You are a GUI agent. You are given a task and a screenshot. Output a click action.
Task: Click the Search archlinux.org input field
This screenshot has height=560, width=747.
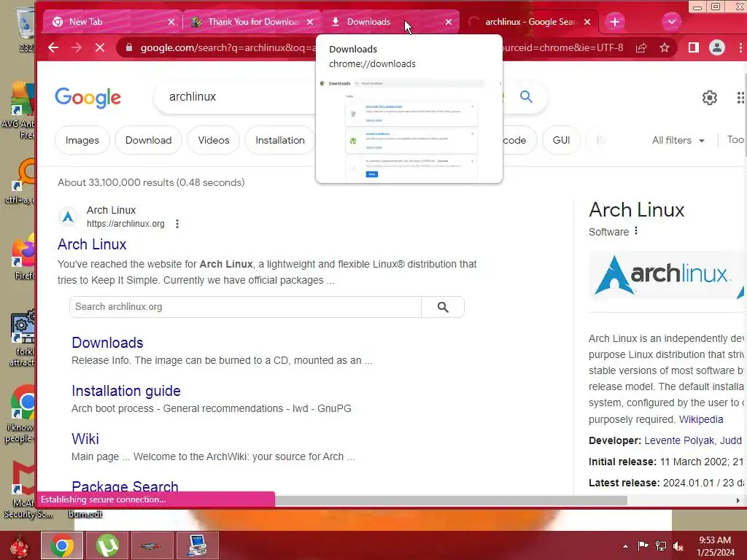[x=245, y=307]
